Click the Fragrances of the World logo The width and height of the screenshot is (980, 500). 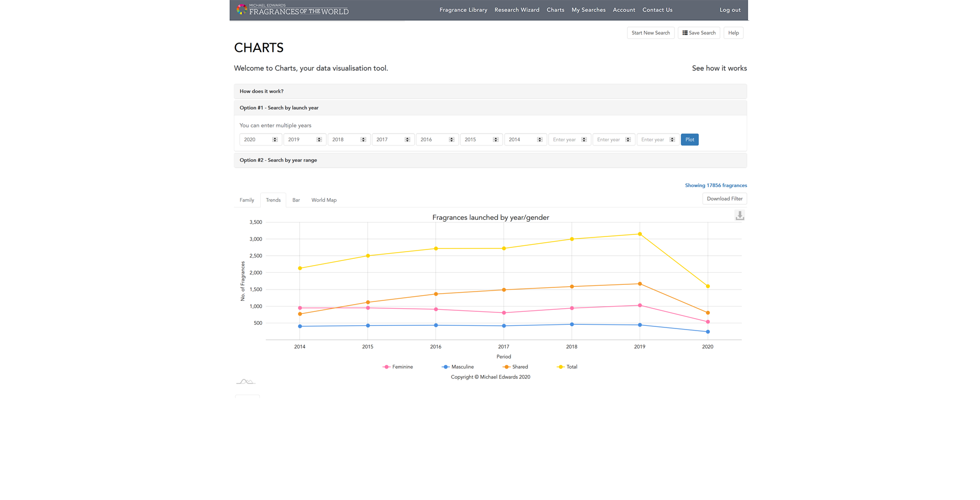pyautogui.click(x=293, y=9)
